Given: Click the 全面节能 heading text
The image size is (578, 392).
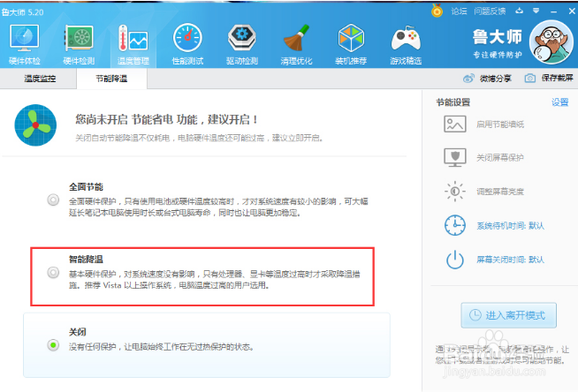Looking at the screenshot, I should pyautogui.click(x=86, y=186).
